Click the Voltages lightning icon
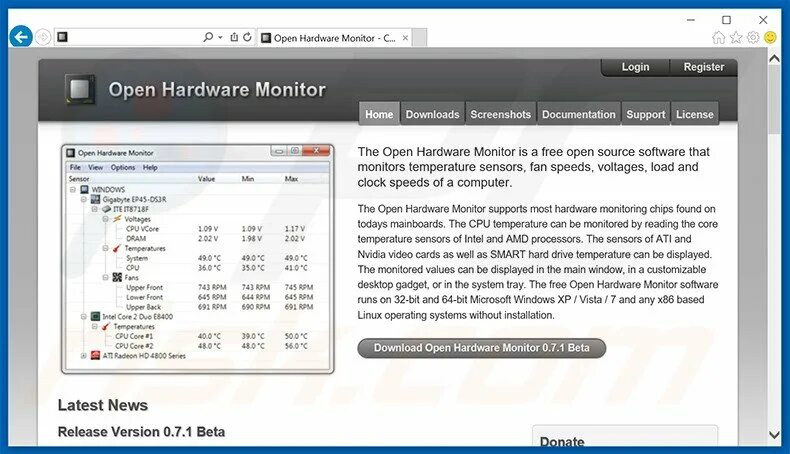Viewport: 790px width, 454px height. pyautogui.click(x=117, y=219)
